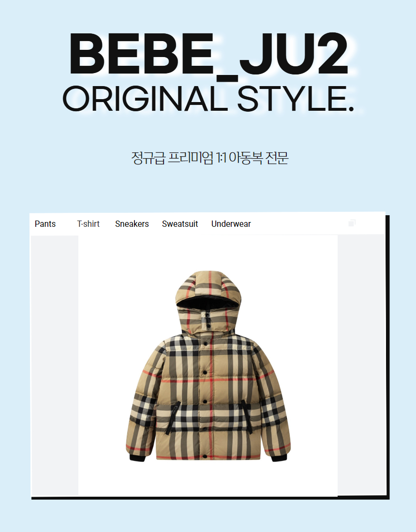Screen dimensions: 416x532
Task: Click the BEBE_JU2 heading title
Action: [209, 54]
